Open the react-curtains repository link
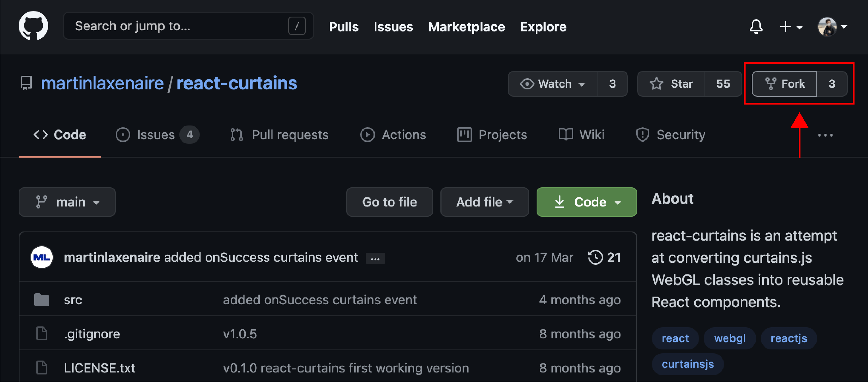Viewport: 868px width, 382px height. pos(237,83)
